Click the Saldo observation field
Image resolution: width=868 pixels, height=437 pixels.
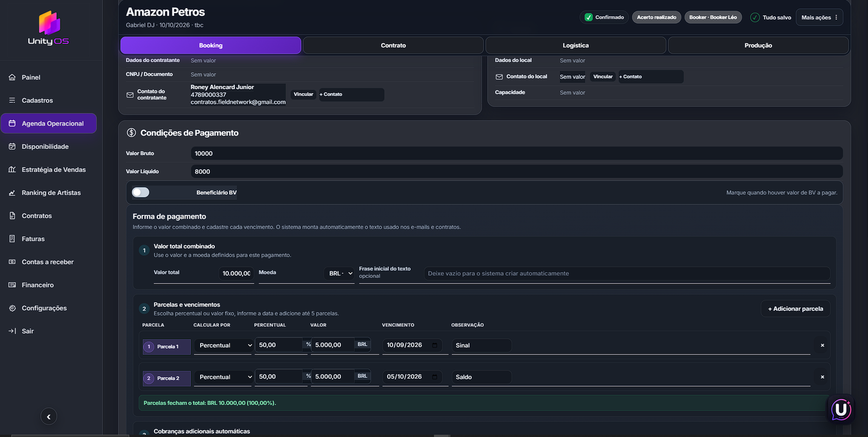click(x=482, y=377)
